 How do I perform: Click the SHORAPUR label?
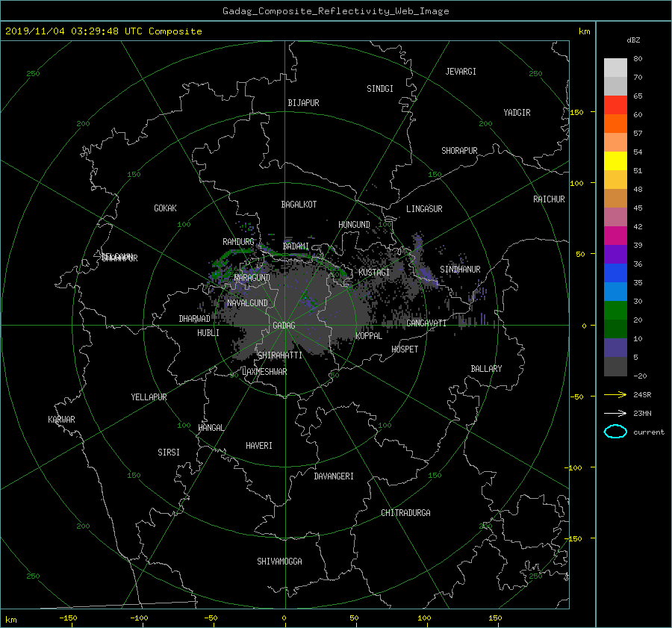tap(459, 151)
